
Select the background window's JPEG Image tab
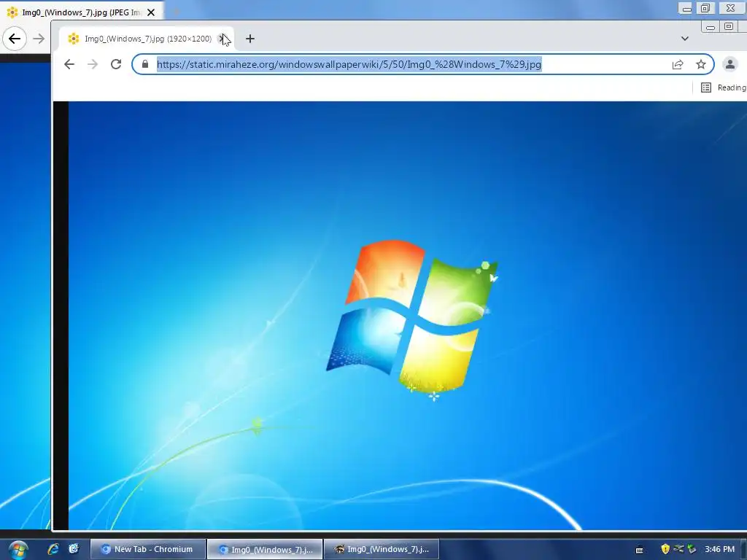(82, 12)
